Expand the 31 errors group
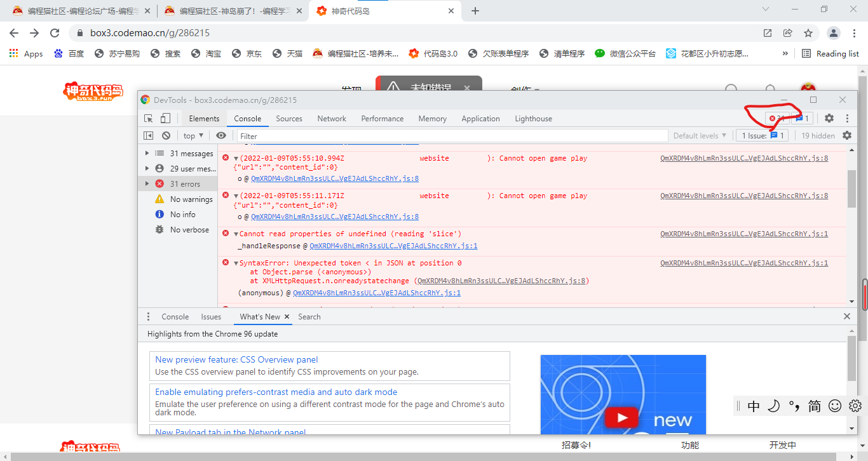868x461 pixels. click(147, 184)
